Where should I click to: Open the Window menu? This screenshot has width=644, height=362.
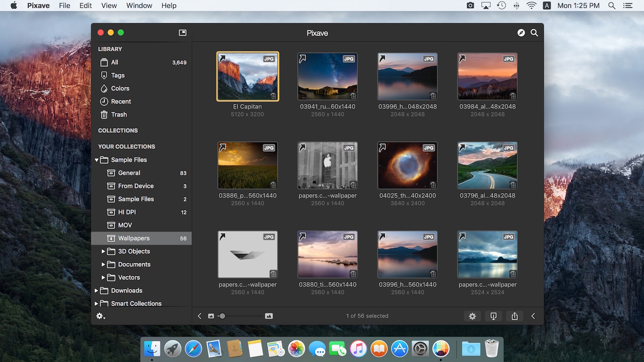139,6
